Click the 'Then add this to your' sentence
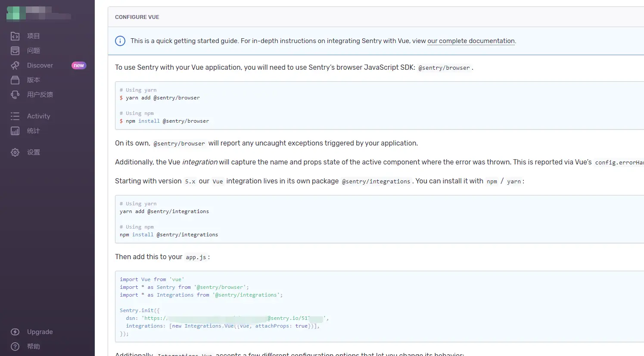644x356 pixels. click(x=149, y=257)
